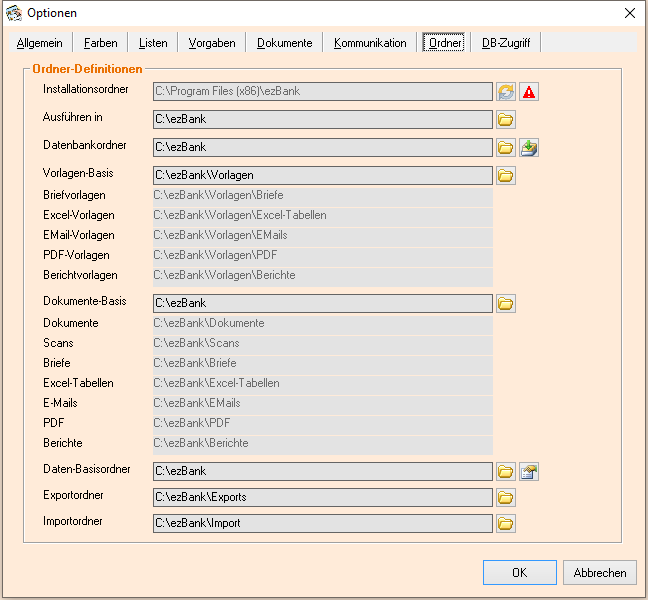648x600 pixels.
Task: Click the refresh icon beside Installationsordner
Action: 506,92
